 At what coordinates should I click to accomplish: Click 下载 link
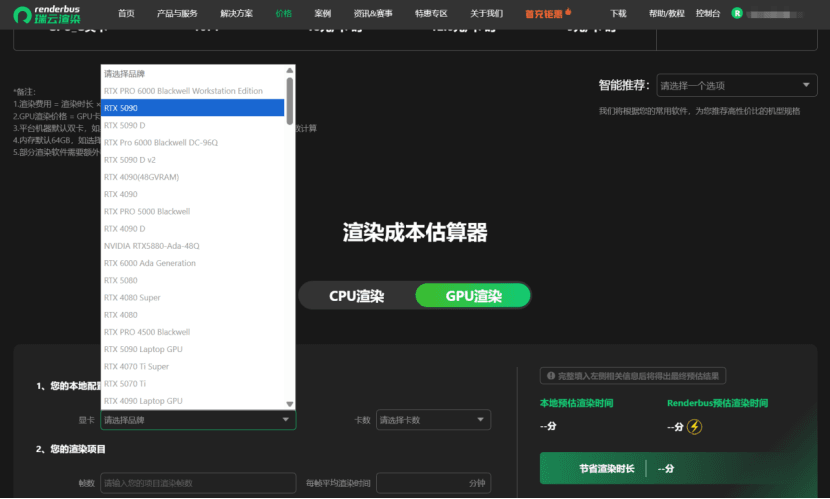click(618, 13)
